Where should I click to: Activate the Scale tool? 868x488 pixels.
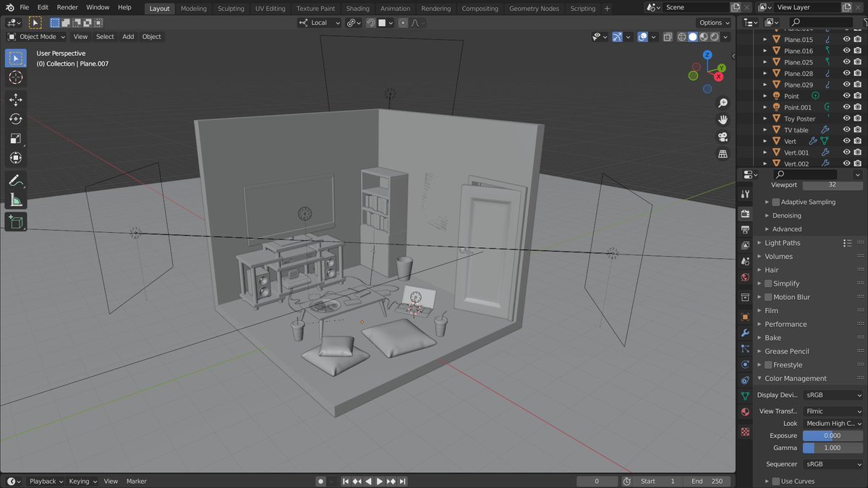tap(16, 138)
